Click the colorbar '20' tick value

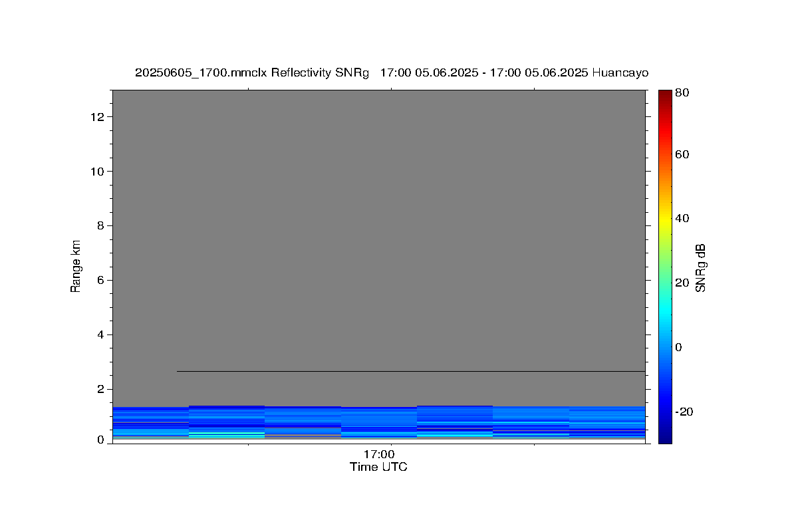(x=682, y=283)
